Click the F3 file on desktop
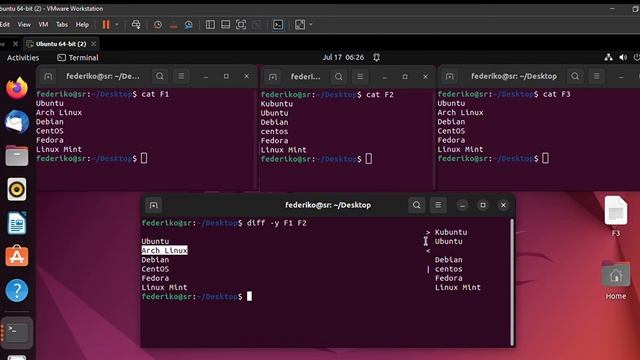640x360 pixels. [x=616, y=216]
